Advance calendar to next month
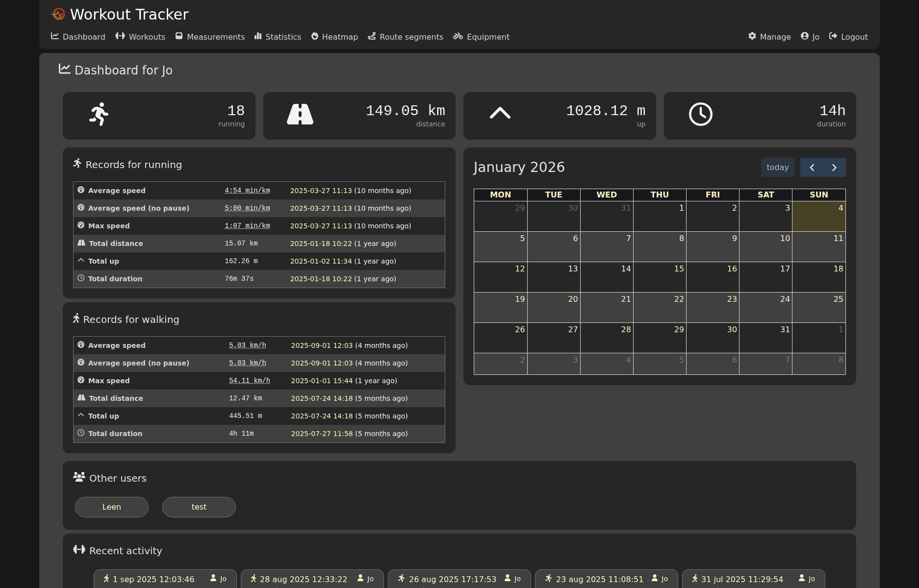Screen dimensions: 919x588 834,168
